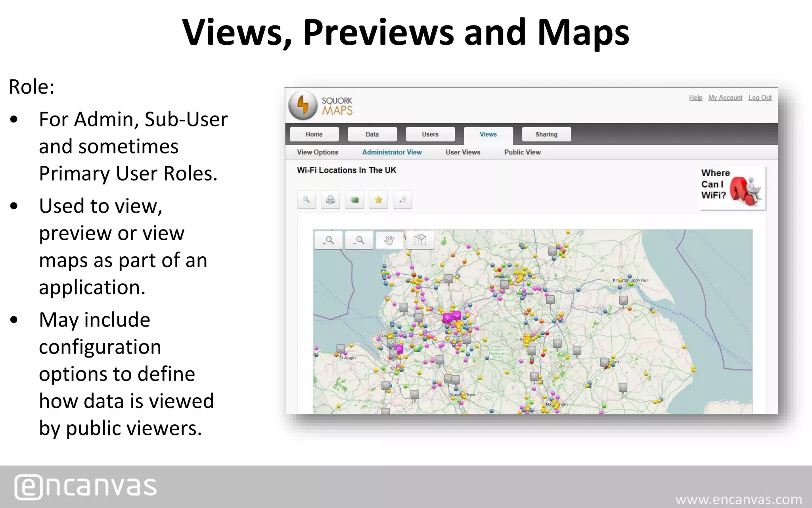The height and width of the screenshot is (508, 812).
Task: Click the www.encanvas.com footer link
Action: click(x=739, y=499)
